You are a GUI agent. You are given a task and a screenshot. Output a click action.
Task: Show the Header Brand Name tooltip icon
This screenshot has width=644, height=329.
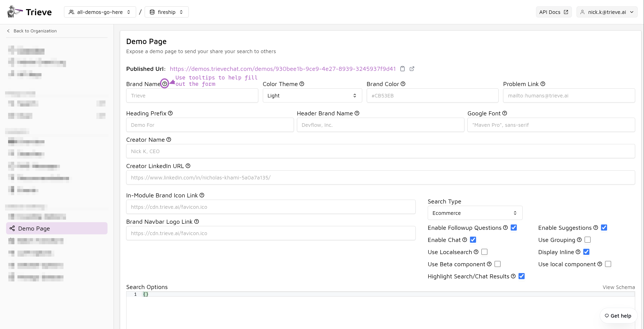pos(357,113)
